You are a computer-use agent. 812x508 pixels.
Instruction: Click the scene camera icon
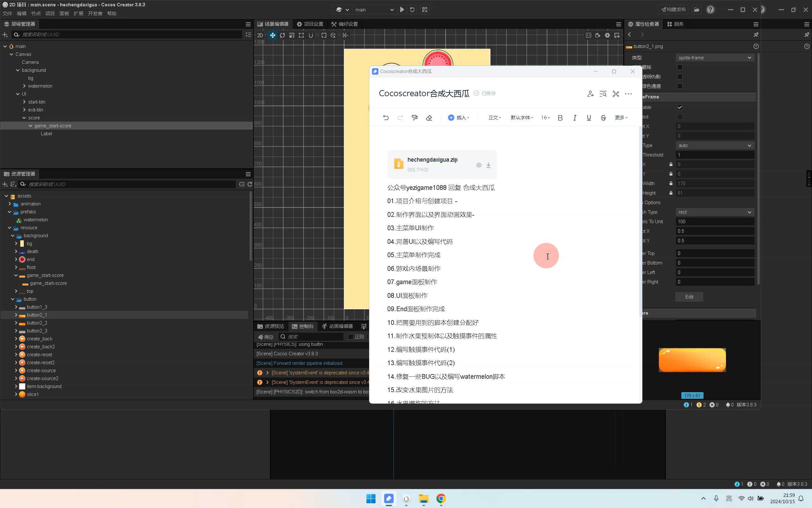598,35
